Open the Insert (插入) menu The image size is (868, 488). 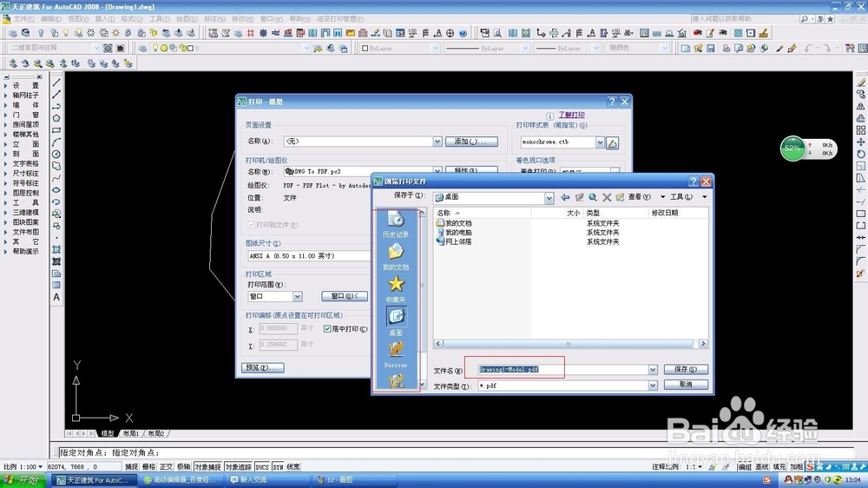[x=105, y=19]
